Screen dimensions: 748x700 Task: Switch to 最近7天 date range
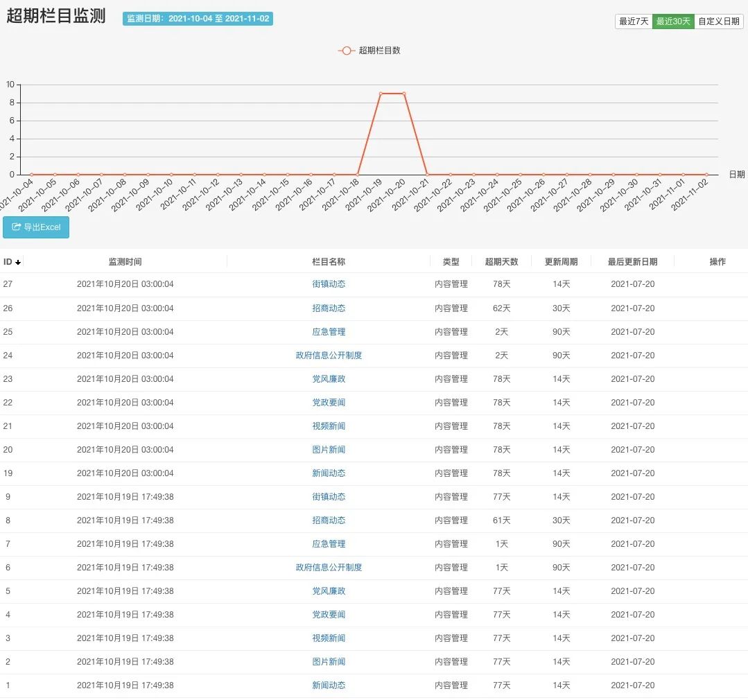634,21
